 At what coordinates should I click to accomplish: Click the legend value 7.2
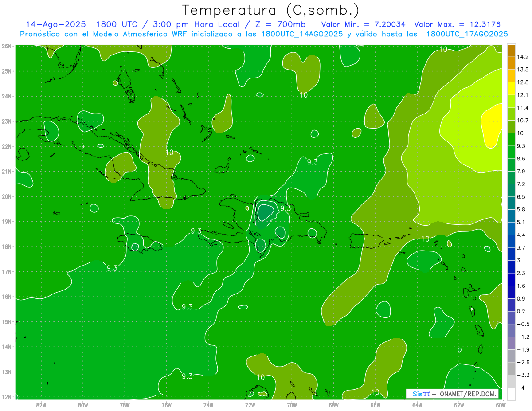click(521, 184)
